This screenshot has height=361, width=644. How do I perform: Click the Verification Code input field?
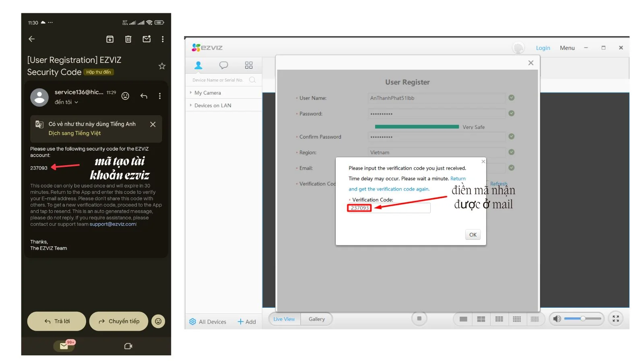click(400, 208)
